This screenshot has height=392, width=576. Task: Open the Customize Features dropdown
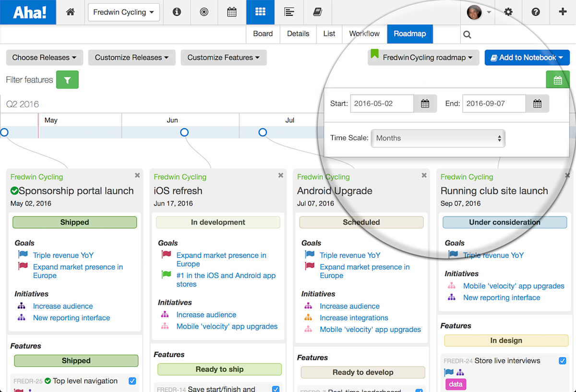click(223, 58)
